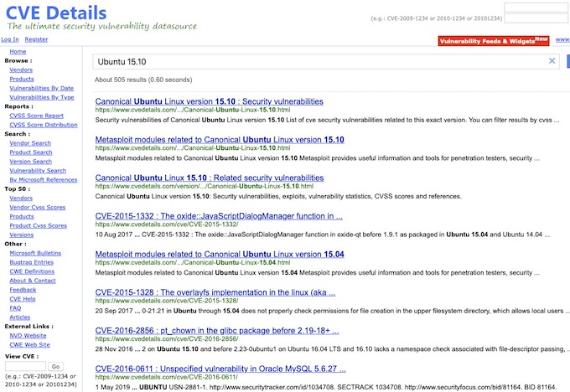
Task: Open By Microsoft References link
Action: click(x=44, y=179)
